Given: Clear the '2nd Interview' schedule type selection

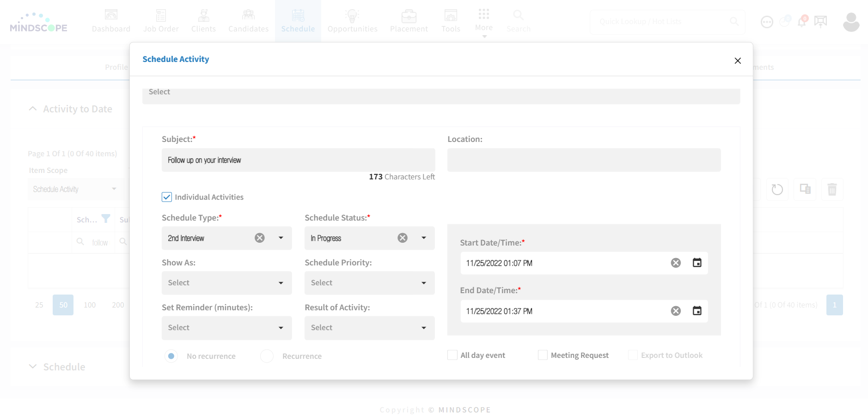Looking at the screenshot, I should (259, 238).
